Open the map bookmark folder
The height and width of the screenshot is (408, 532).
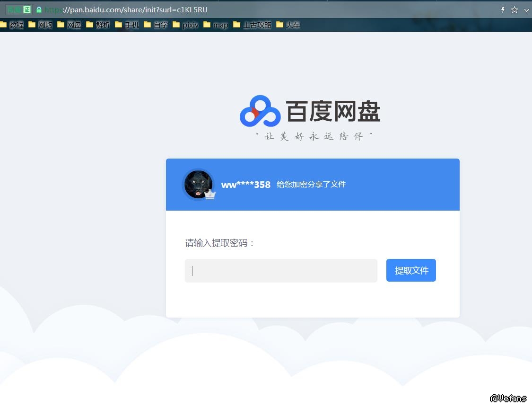216,25
